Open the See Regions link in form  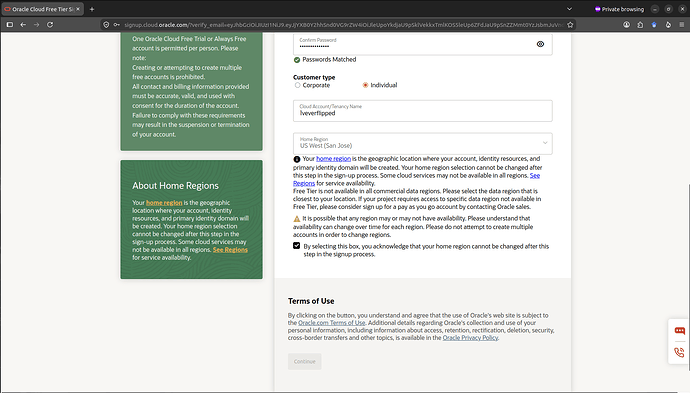point(535,175)
